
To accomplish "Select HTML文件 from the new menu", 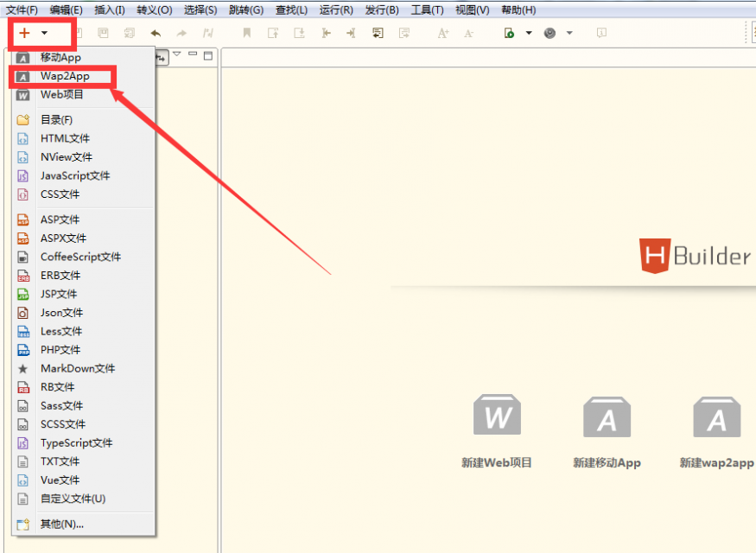I will [x=83, y=138].
